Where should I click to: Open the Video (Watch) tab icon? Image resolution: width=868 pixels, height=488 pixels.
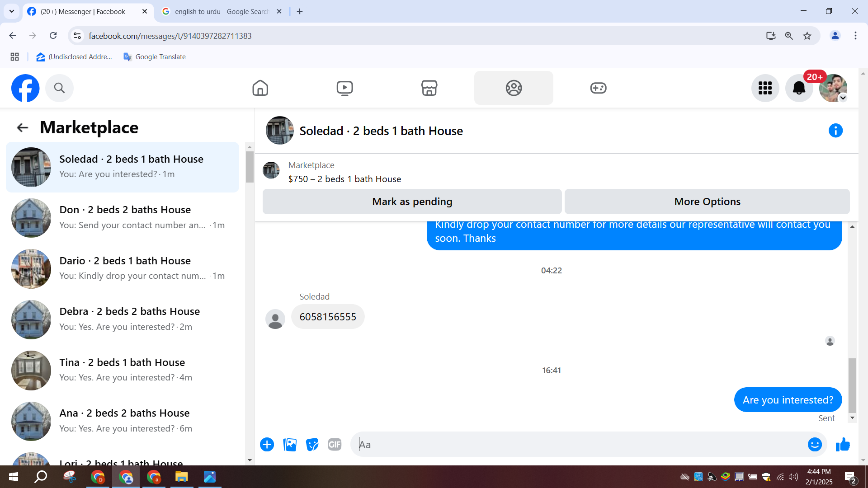[x=344, y=88]
